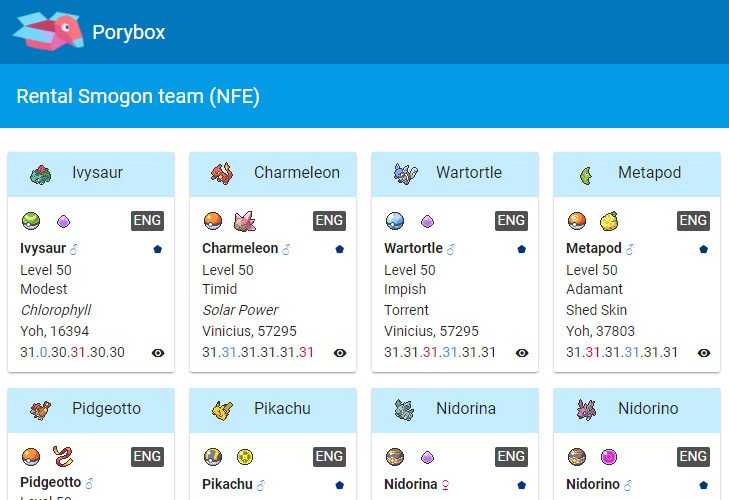Click the Poké Ball icon on Pidgeotto card

point(30,457)
